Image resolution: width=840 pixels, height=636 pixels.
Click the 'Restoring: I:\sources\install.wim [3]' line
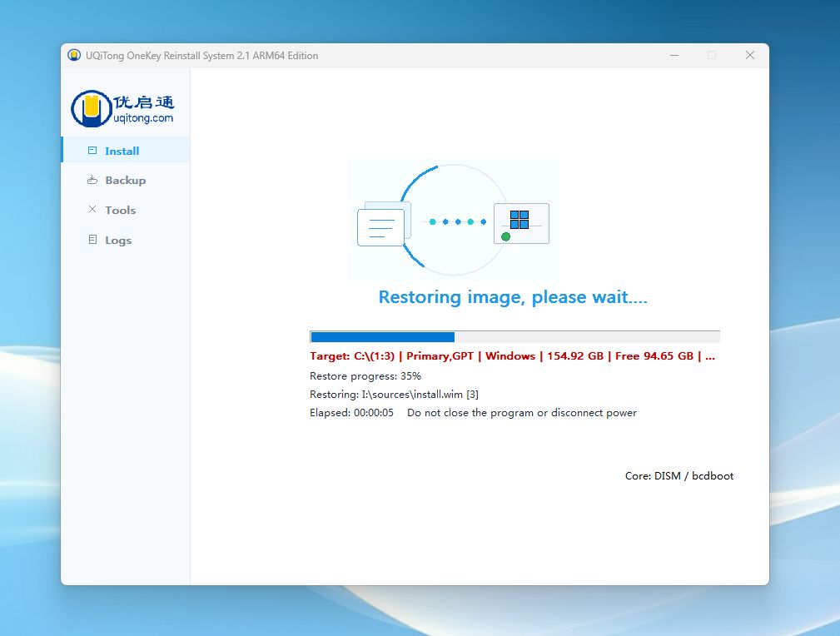[394, 395]
